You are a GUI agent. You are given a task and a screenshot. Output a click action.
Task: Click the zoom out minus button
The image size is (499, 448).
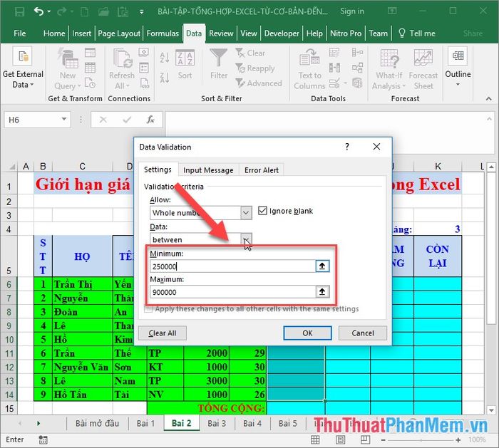(384, 440)
